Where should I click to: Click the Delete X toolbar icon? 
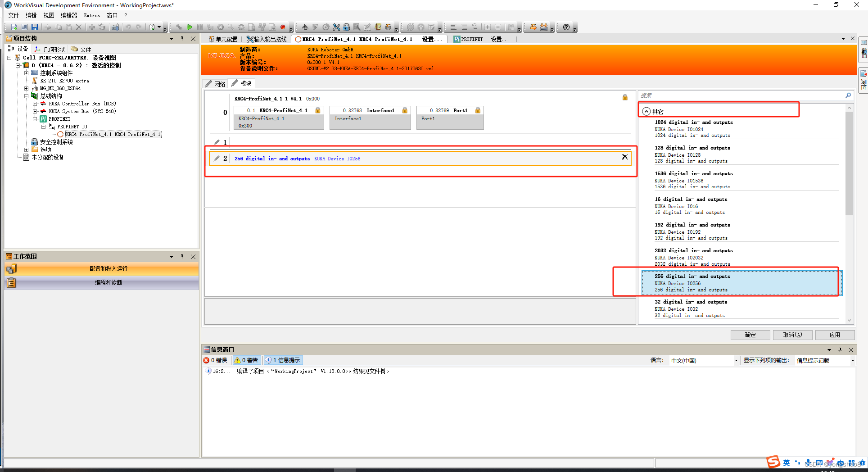tap(79, 27)
